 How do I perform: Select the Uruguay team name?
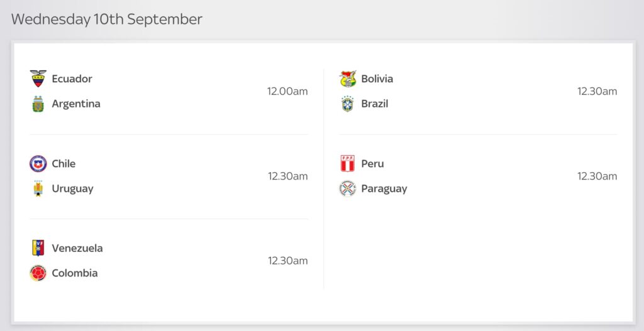[72, 189]
